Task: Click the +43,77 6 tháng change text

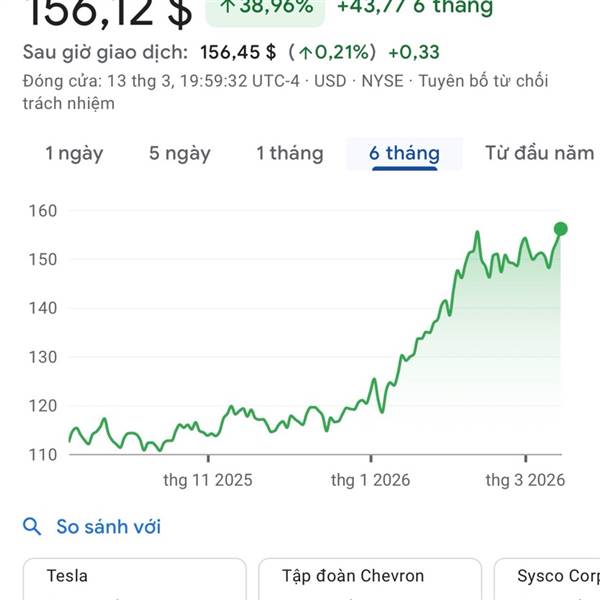Action: click(x=415, y=8)
